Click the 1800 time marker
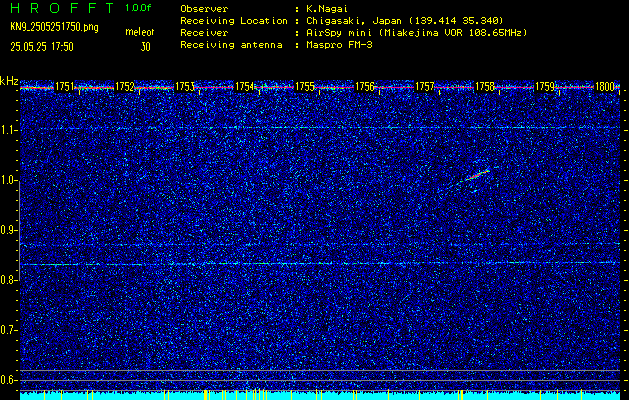 (605, 87)
